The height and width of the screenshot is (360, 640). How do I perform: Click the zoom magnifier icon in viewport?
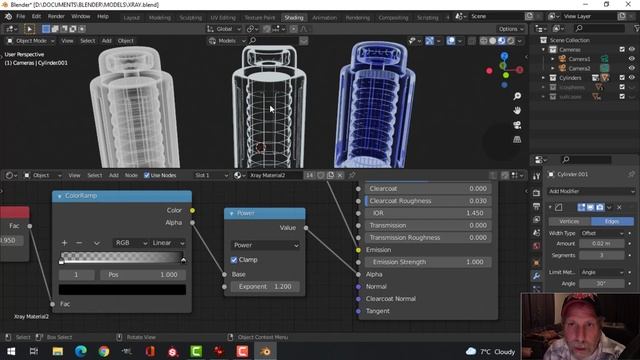[517, 96]
